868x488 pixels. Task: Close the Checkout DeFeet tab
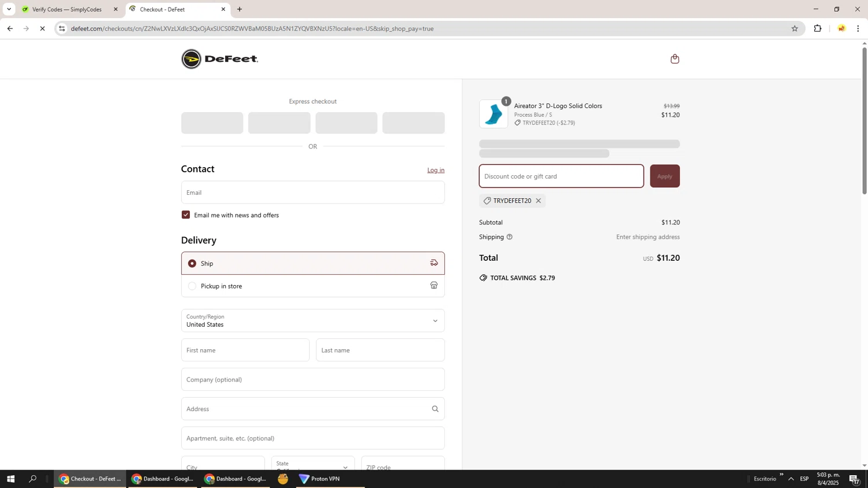223,9
